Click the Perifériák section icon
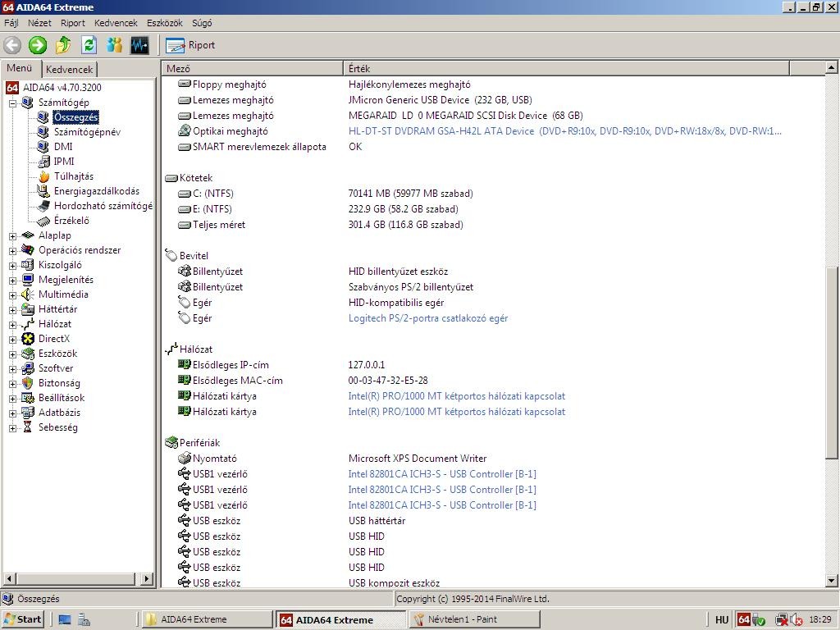Image resolution: width=840 pixels, height=630 pixels. tap(171, 442)
